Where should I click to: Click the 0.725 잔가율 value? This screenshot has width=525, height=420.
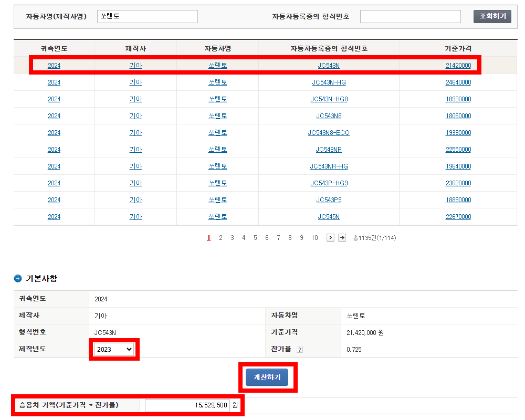[x=354, y=350]
